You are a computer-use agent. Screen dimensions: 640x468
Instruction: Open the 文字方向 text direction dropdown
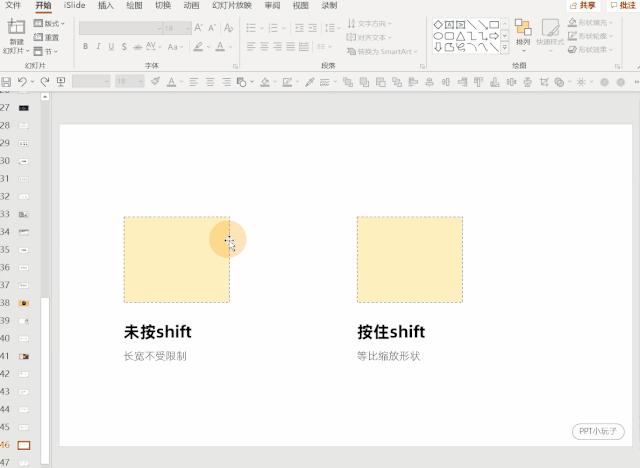point(369,23)
